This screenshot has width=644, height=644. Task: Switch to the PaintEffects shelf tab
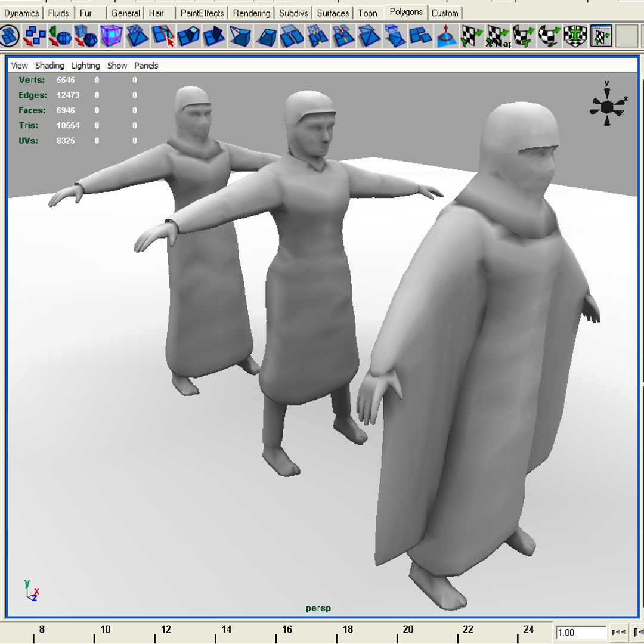point(202,13)
